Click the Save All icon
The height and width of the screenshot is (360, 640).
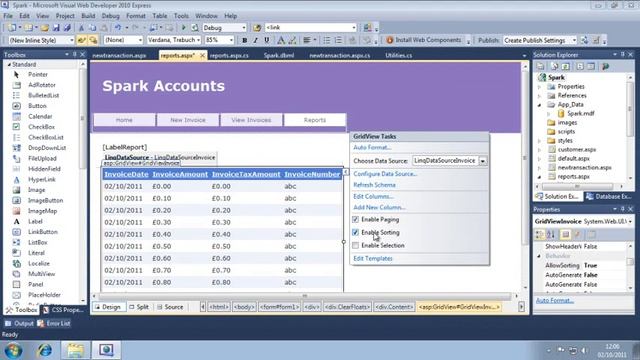[x=67, y=28]
